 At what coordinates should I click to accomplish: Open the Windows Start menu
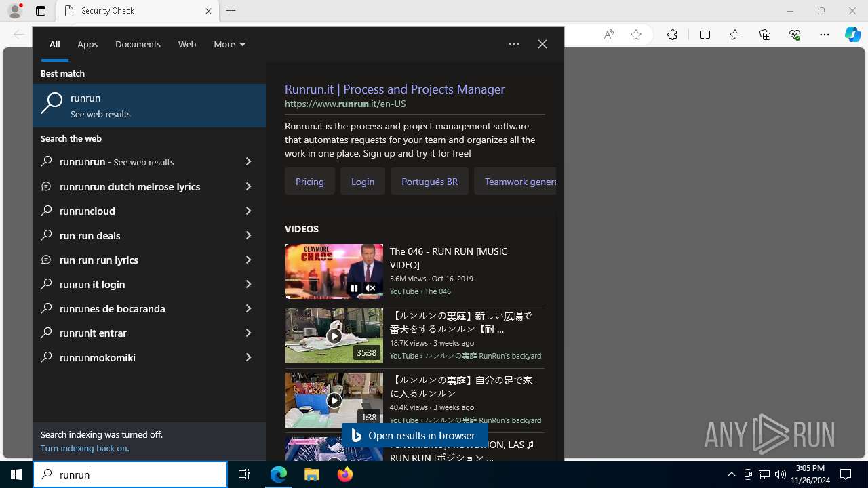16,474
